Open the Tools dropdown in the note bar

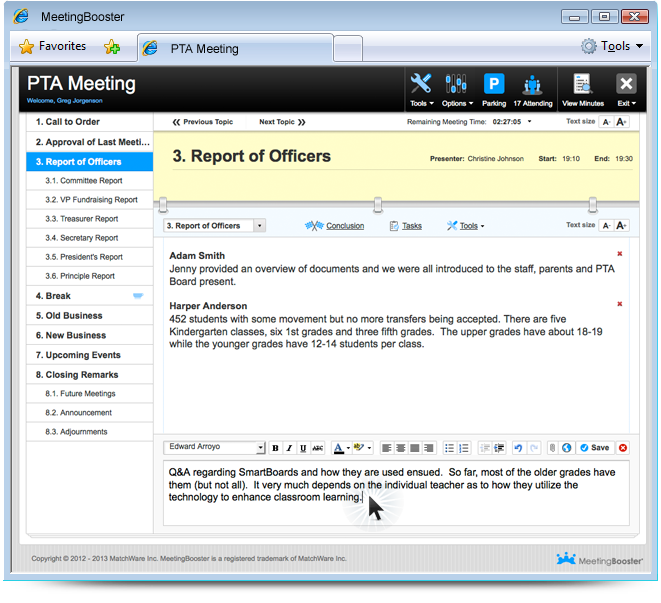(465, 226)
